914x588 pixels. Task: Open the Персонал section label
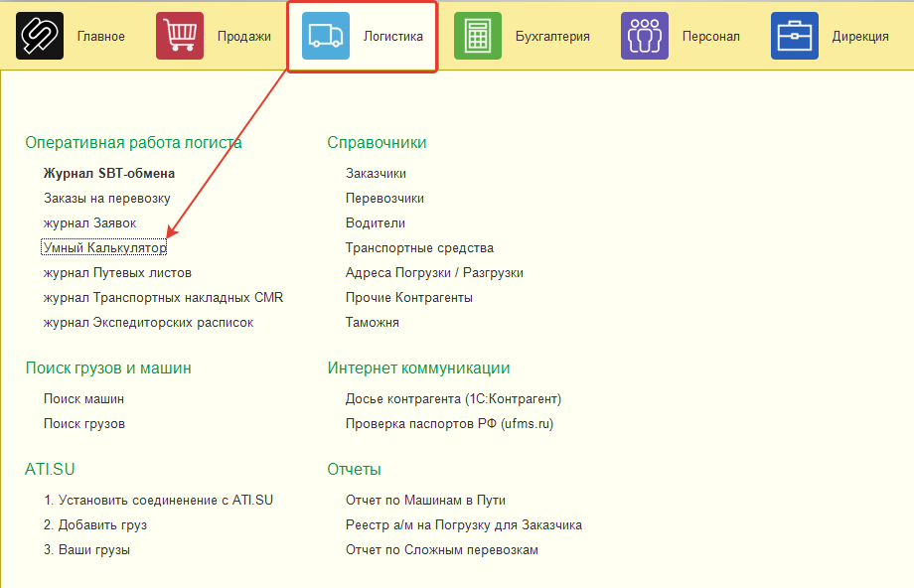[711, 36]
